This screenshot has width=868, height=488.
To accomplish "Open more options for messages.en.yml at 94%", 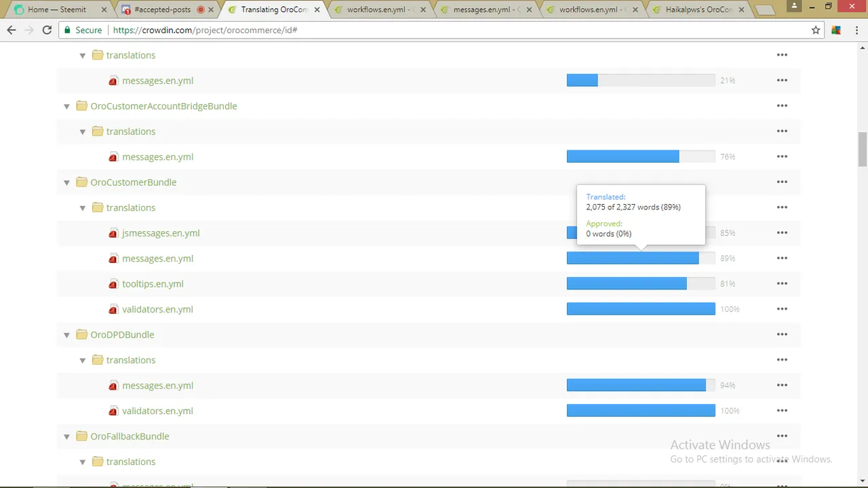I will point(782,385).
